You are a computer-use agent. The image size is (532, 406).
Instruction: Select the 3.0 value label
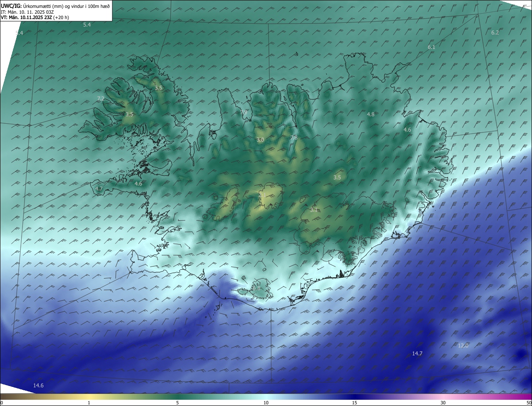260,140
